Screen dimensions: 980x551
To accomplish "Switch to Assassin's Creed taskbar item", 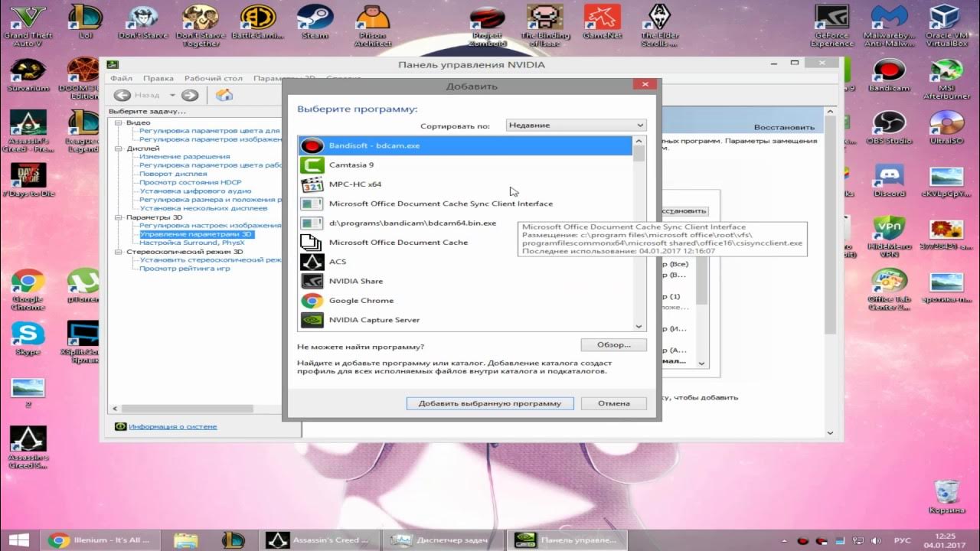I will click(x=318, y=540).
